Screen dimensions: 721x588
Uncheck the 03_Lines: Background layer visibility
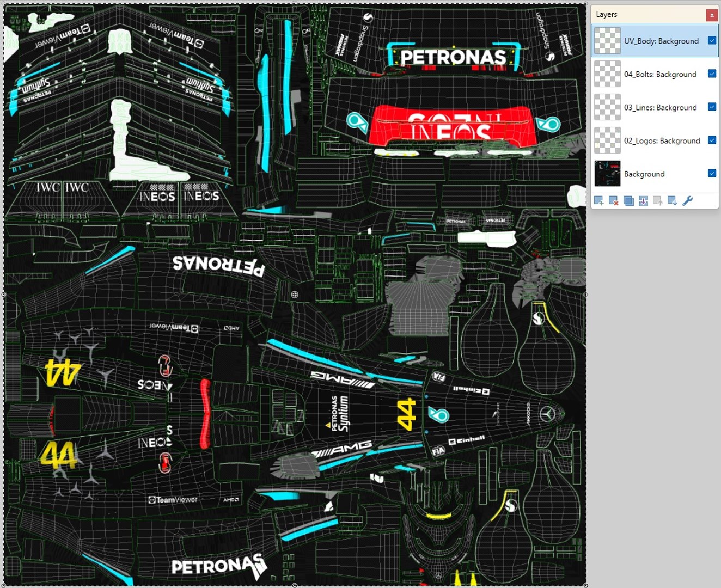(x=712, y=107)
